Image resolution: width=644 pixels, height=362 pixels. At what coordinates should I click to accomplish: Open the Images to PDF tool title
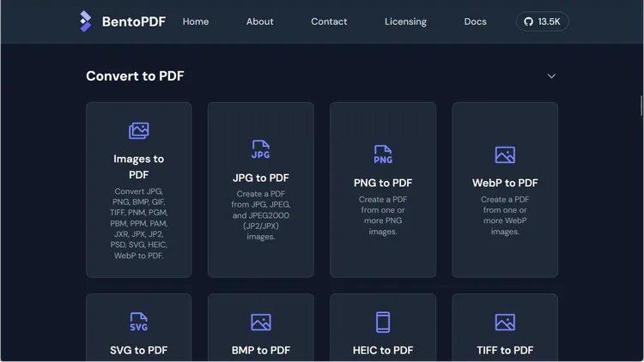click(139, 166)
